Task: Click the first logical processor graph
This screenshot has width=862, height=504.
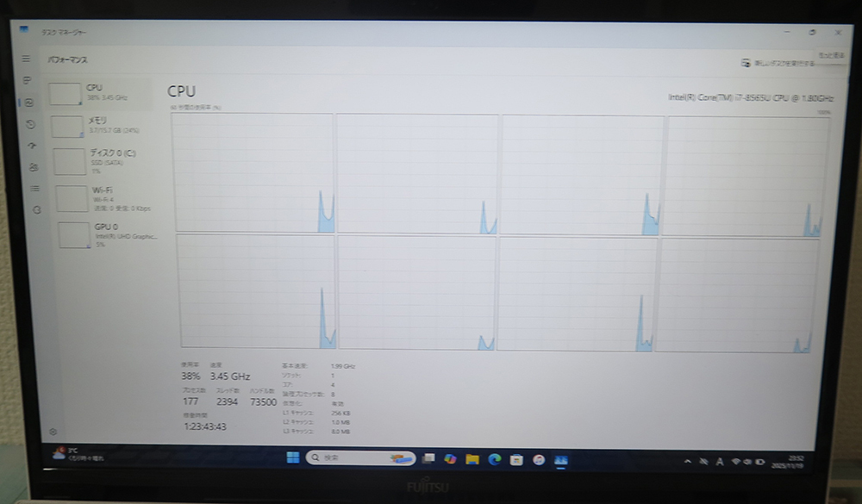Action: pyautogui.click(x=253, y=172)
